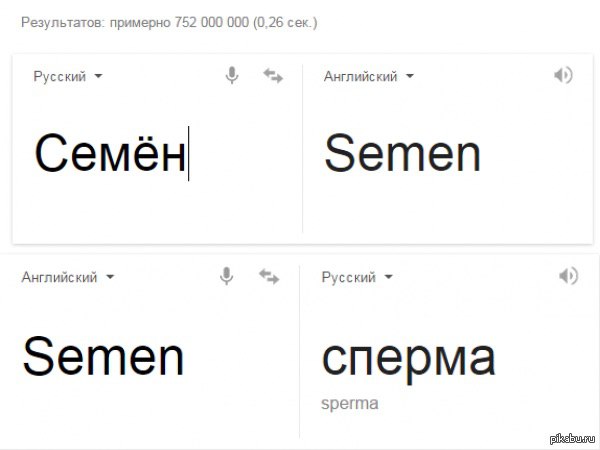Activate microphone in the English-to-Russian translator
Viewport: 600px width, 450px height.
point(227,276)
